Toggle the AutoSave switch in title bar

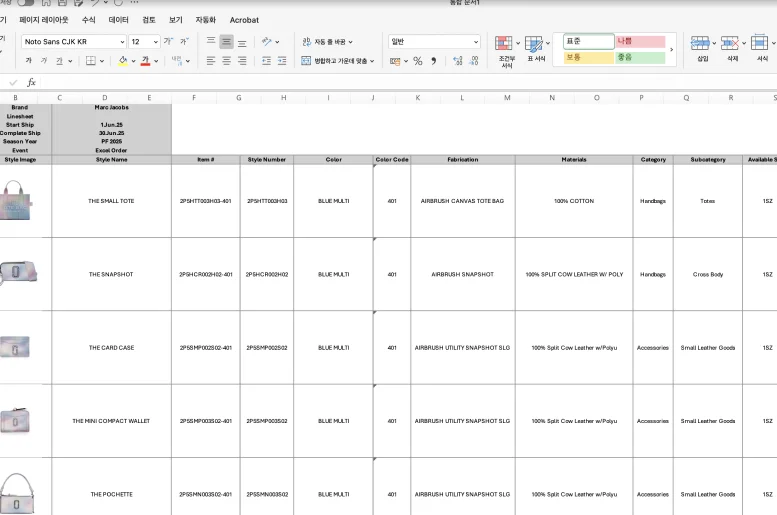(24, 3)
